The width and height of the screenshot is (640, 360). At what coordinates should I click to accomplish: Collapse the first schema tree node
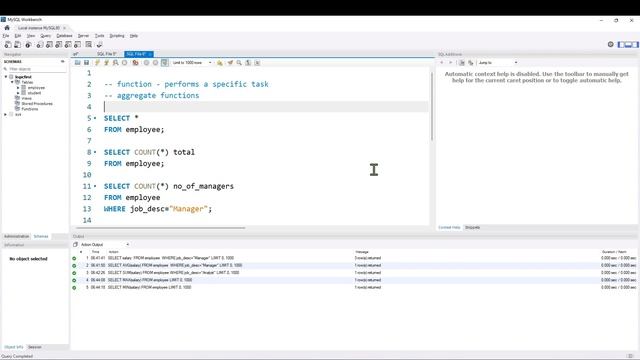(6, 77)
